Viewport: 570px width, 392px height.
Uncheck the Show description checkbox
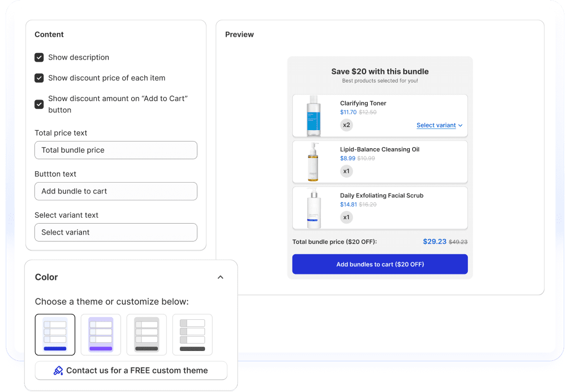[39, 57]
